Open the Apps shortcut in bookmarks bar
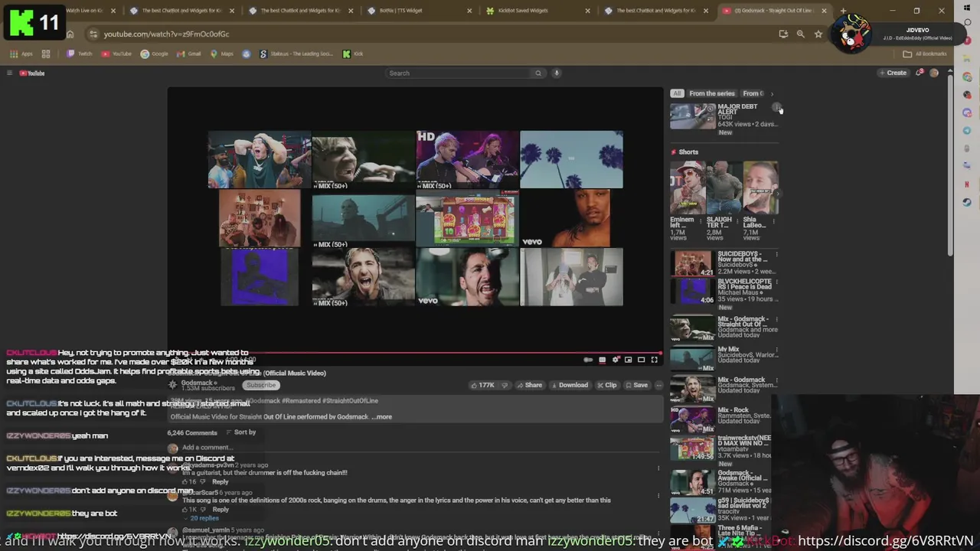Screen dimensions: 980x551 coord(21,54)
